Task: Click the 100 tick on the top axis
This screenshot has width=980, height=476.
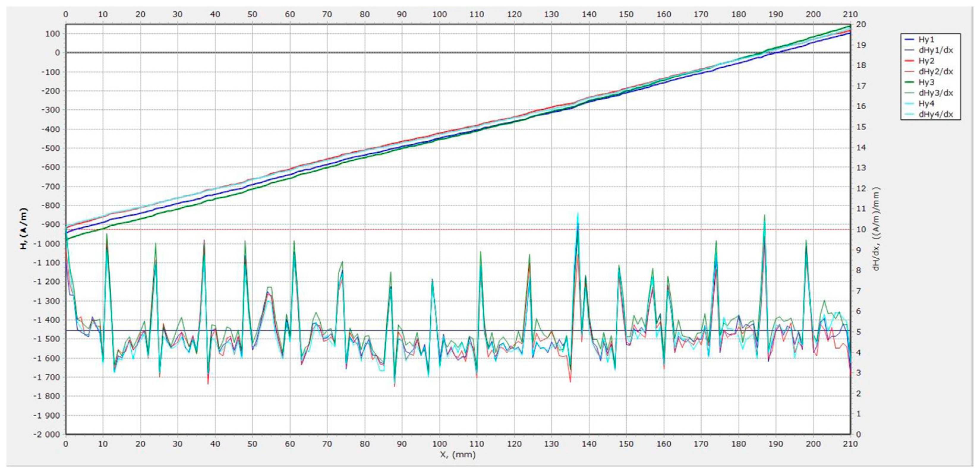Action: 439,15
